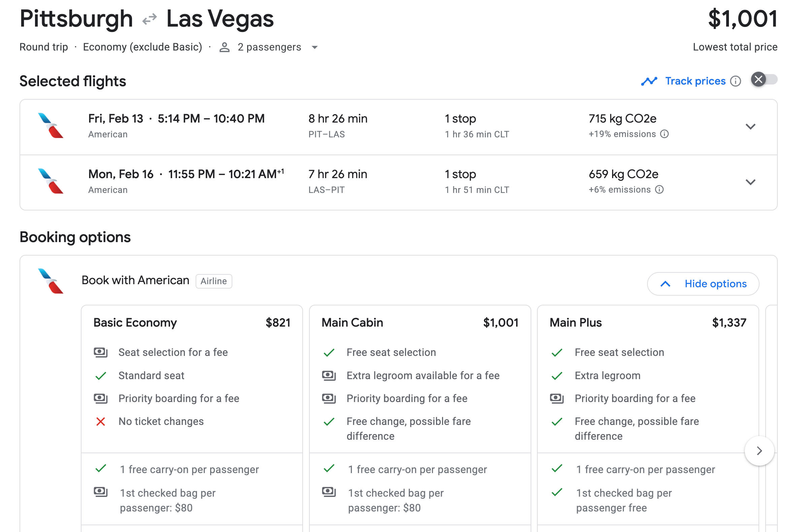806x532 pixels.
Task: Select the passenger silhouette icon
Action: (x=224, y=47)
